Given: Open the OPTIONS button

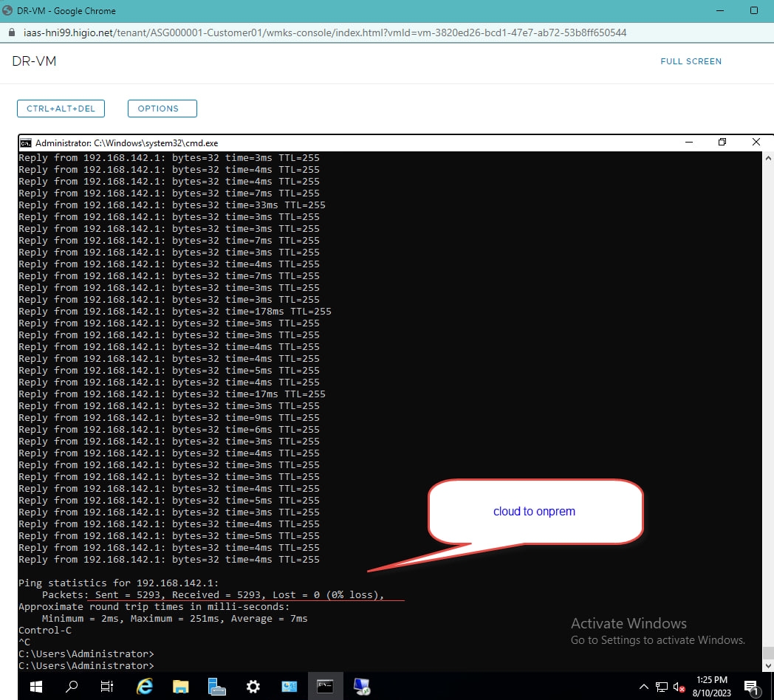Looking at the screenshot, I should pyautogui.click(x=162, y=109).
